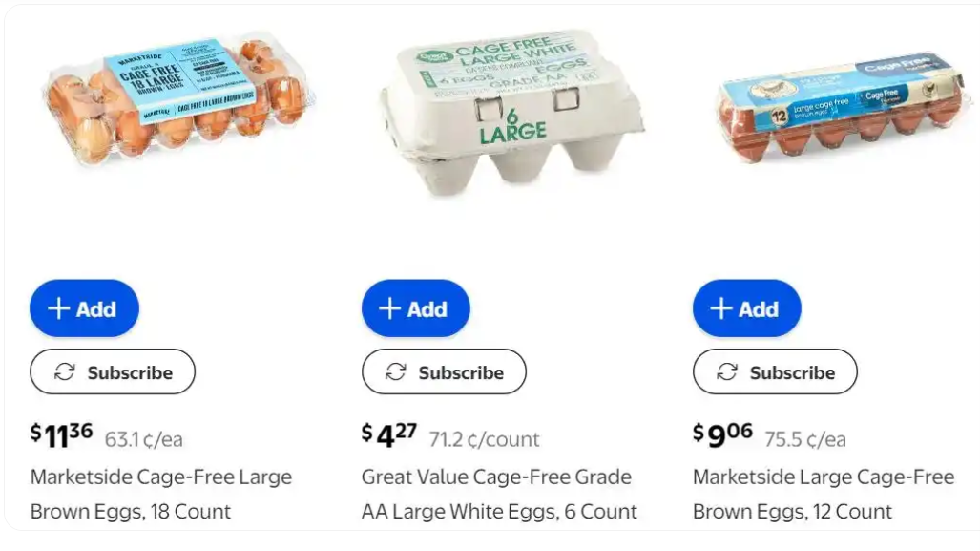This screenshot has height=551, width=980.
Task: Click refresh arrows icon in middle Subscribe button
Action: [396, 372]
